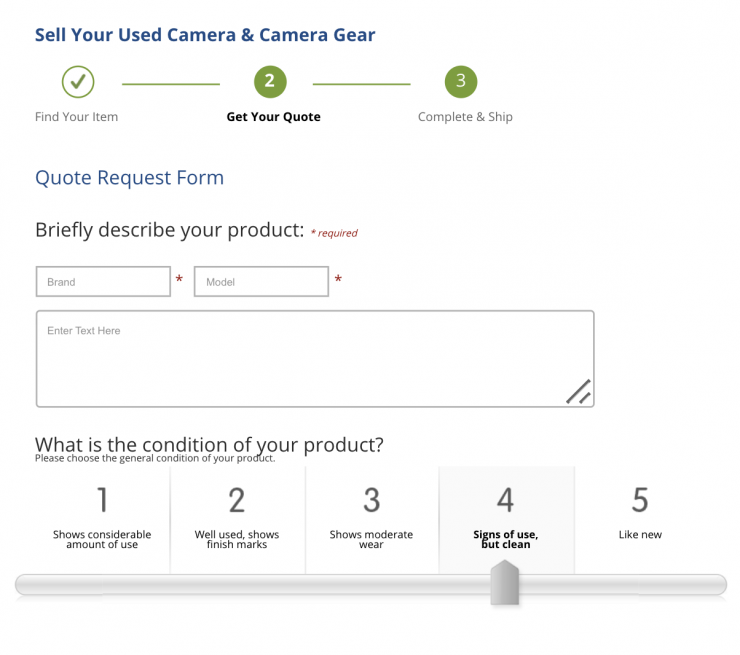Click the condition slider handle
Image resolution: width=740 pixels, height=655 pixels.
[505, 584]
